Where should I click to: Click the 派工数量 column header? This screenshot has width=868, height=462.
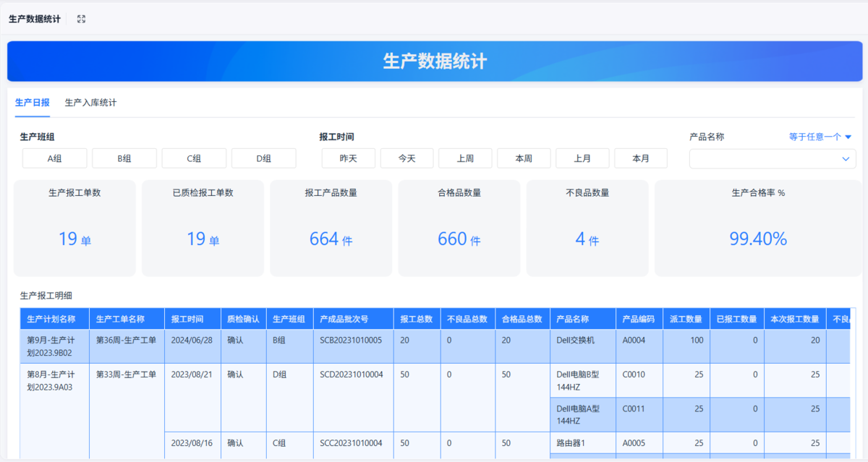pyautogui.click(x=686, y=319)
